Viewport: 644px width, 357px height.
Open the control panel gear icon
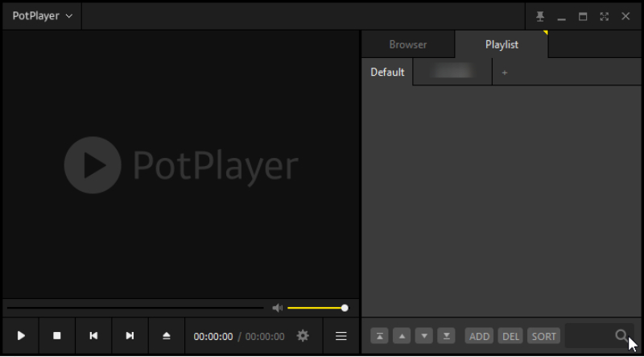(x=303, y=336)
